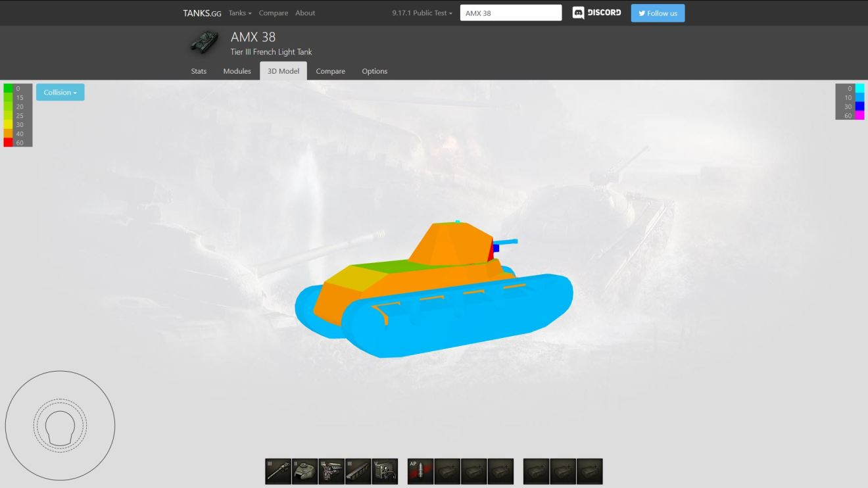Click the turret traverse circle diagram
Viewport: 868px width, 488px height.
coord(60,426)
